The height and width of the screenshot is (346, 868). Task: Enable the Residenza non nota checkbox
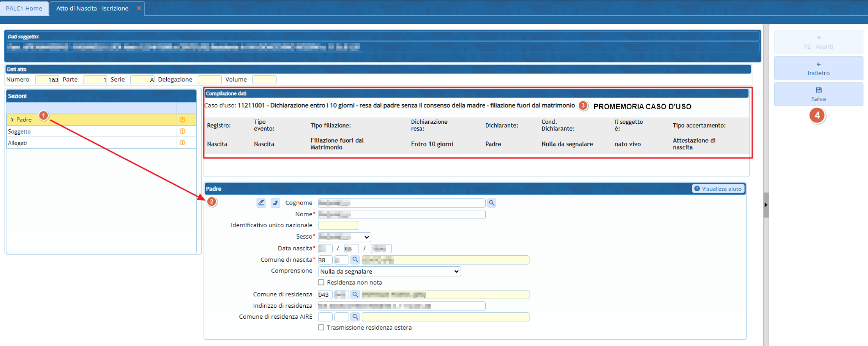point(321,282)
